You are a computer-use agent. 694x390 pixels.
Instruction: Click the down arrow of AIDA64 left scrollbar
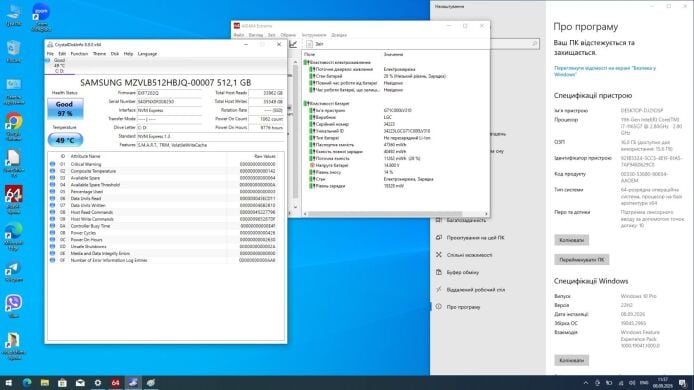[295, 207]
